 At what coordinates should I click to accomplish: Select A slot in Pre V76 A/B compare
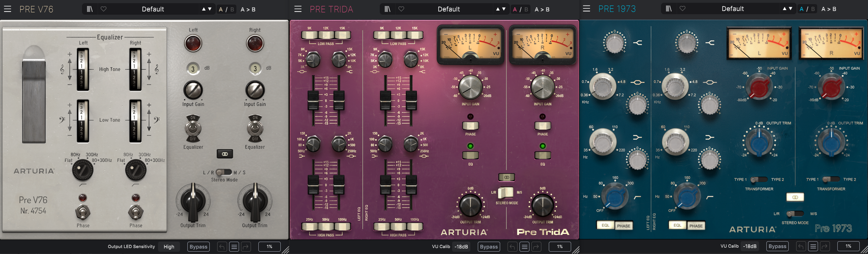tap(220, 9)
